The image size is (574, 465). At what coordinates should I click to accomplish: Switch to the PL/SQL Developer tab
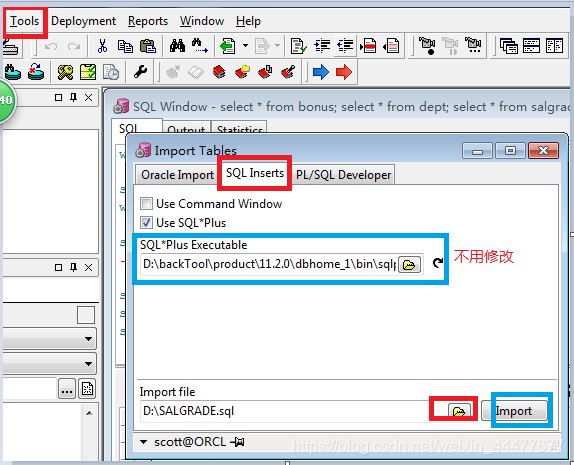point(343,175)
